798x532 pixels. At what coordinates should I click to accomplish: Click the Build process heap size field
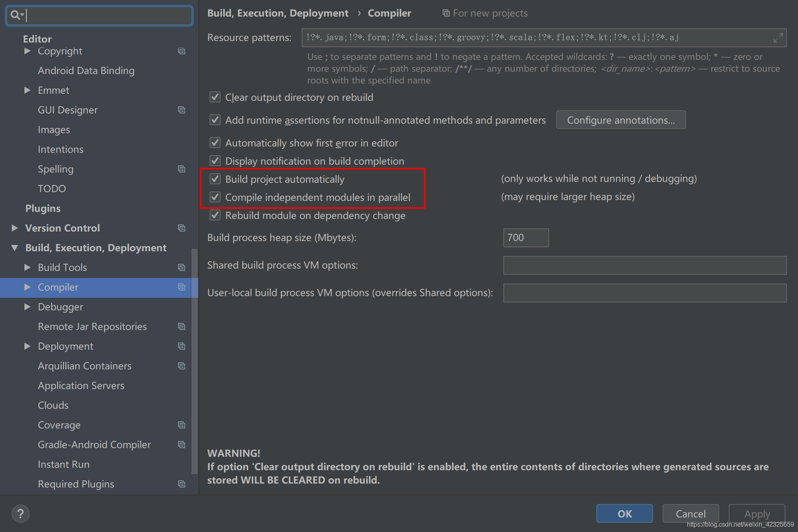pos(525,238)
